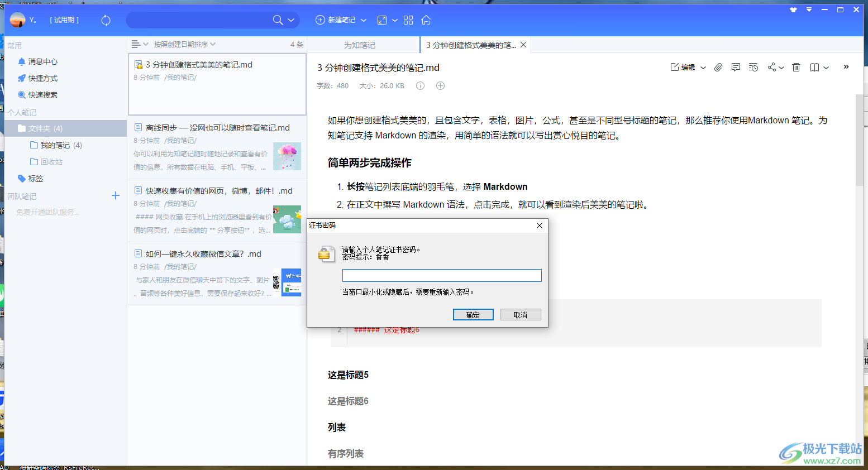This screenshot has width=868, height=470.
Task: Click the certificate password input field
Action: point(442,275)
